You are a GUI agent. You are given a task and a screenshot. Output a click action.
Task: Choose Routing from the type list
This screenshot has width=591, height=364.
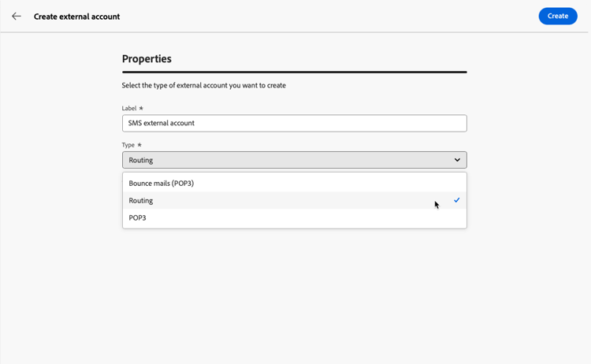[141, 201]
